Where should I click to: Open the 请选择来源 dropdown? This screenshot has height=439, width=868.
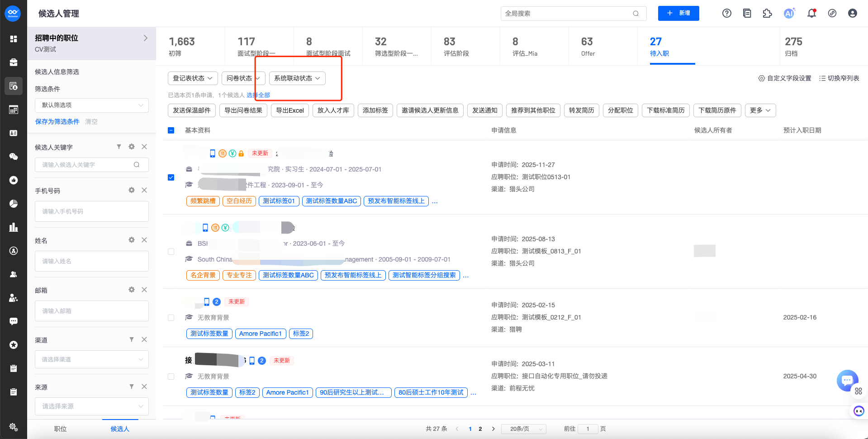(92, 406)
